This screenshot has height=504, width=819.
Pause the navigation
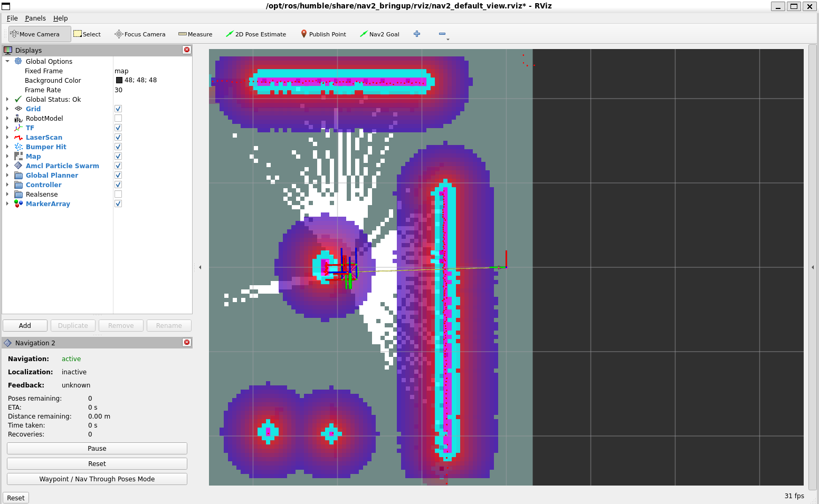point(97,448)
